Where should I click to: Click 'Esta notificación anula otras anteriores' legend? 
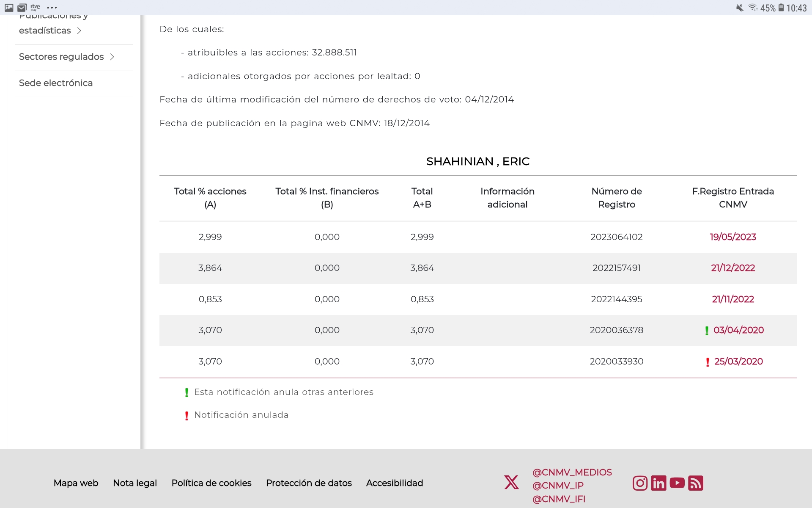(x=284, y=392)
